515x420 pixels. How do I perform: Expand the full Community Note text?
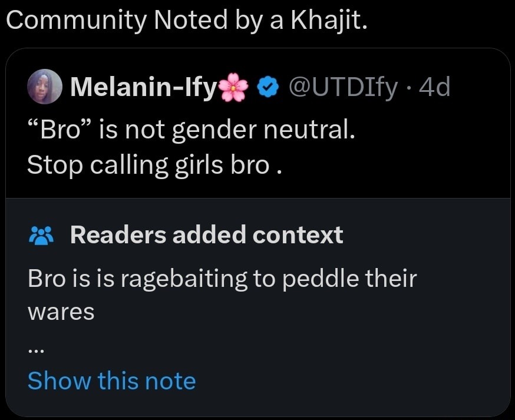point(112,381)
